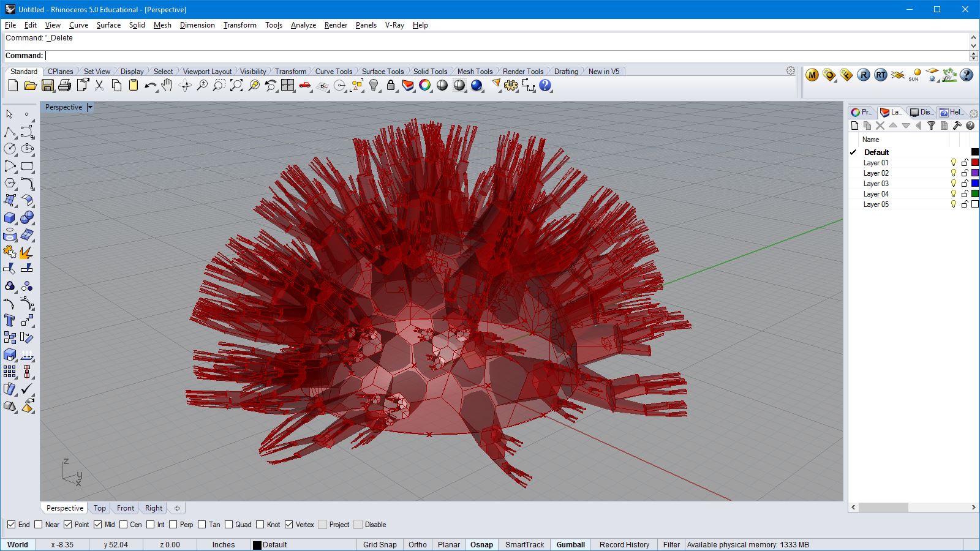Click the Save file icon in toolbar

point(47,86)
